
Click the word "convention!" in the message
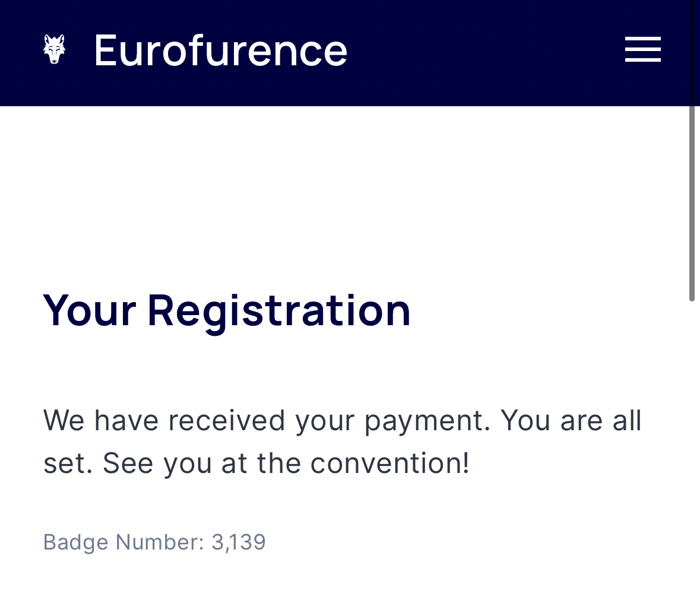pos(389,463)
